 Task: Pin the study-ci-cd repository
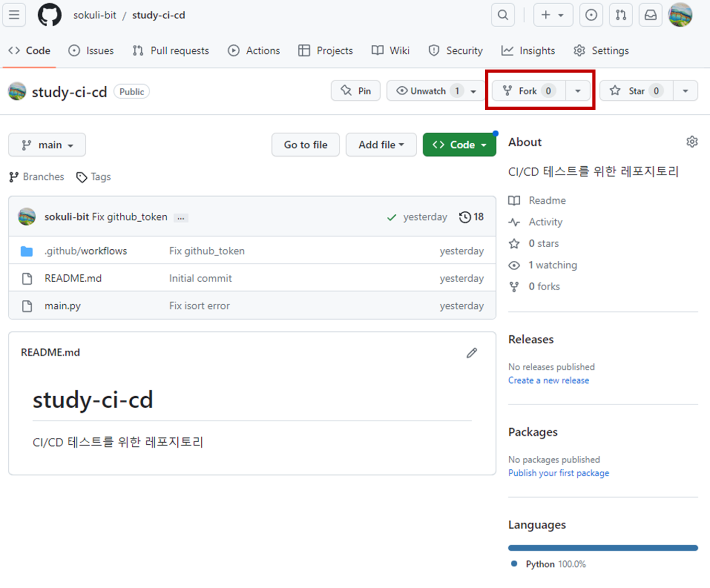coord(356,90)
